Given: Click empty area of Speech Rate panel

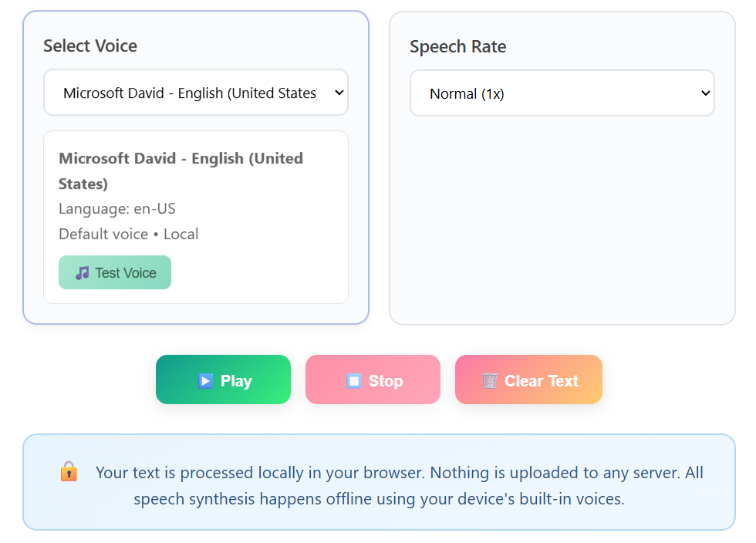Looking at the screenshot, I should coord(562,217).
